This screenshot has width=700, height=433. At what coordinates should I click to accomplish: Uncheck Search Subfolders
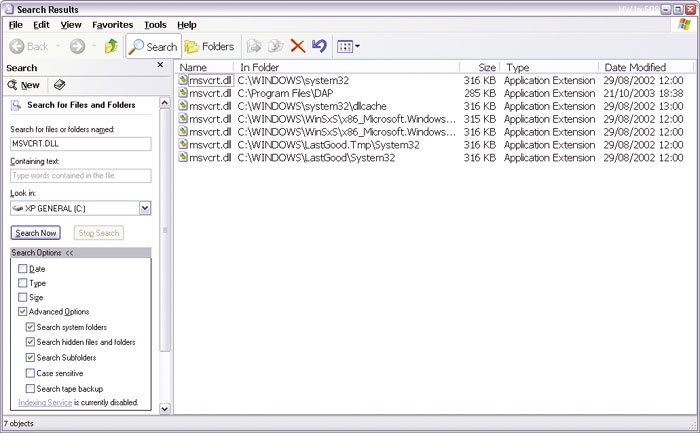tap(30, 358)
